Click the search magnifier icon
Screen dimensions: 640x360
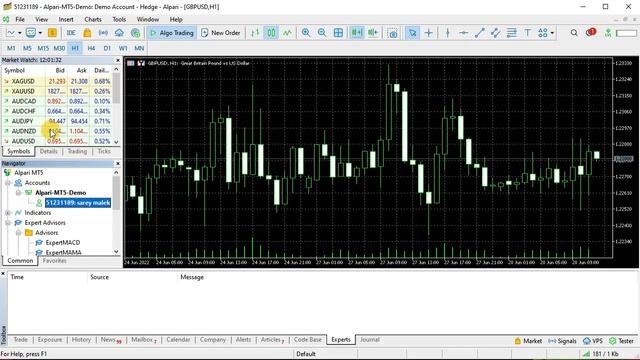tap(574, 33)
